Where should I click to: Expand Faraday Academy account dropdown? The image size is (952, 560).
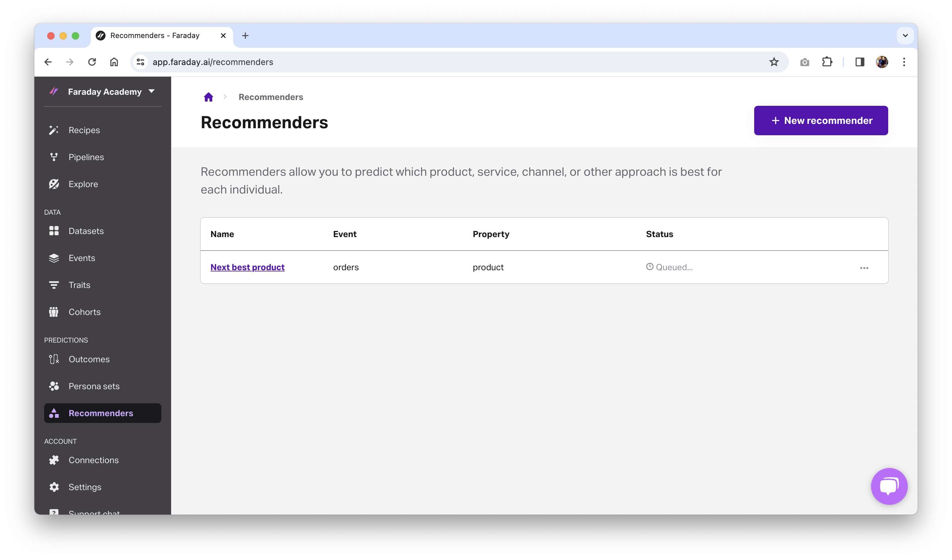[152, 91]
